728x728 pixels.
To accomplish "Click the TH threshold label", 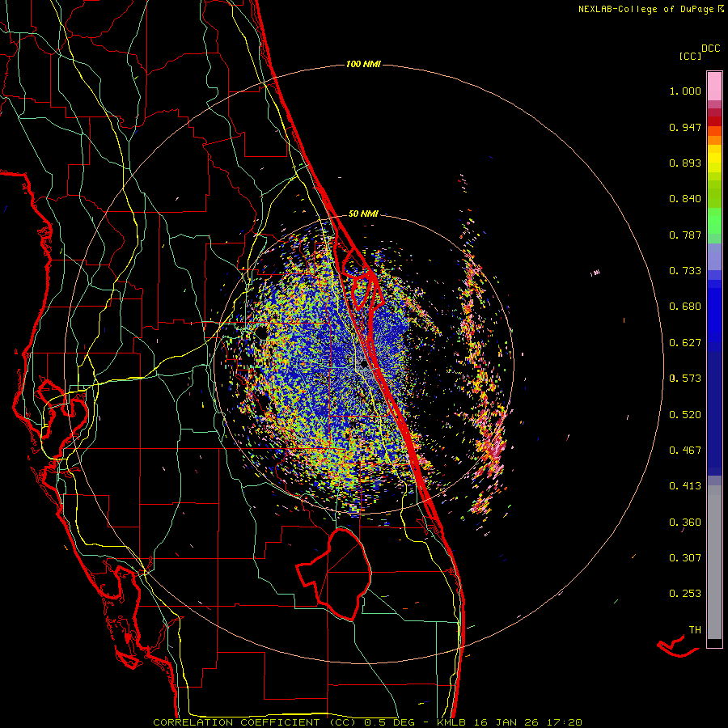I will [x=695, y=630].
